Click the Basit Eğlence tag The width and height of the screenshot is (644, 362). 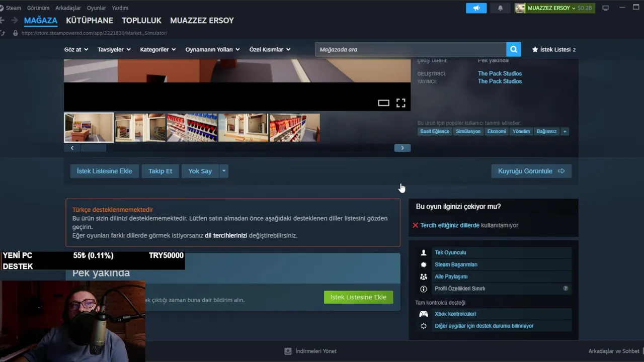(435, 131)
